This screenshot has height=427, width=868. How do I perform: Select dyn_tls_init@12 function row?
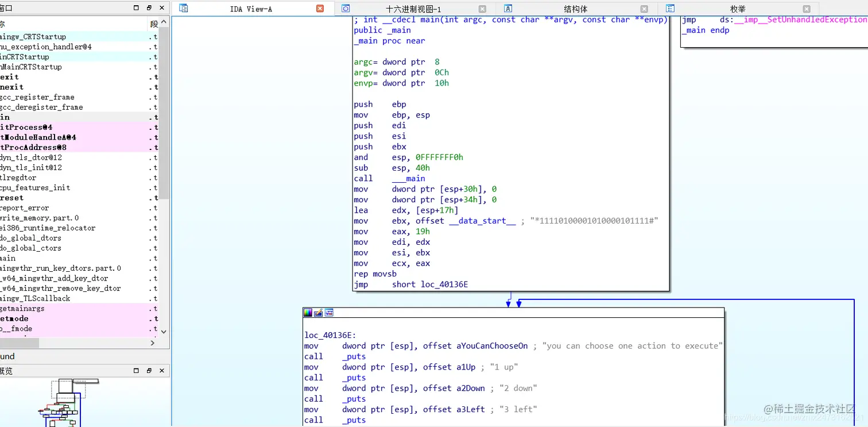click(x=79, y=167)
